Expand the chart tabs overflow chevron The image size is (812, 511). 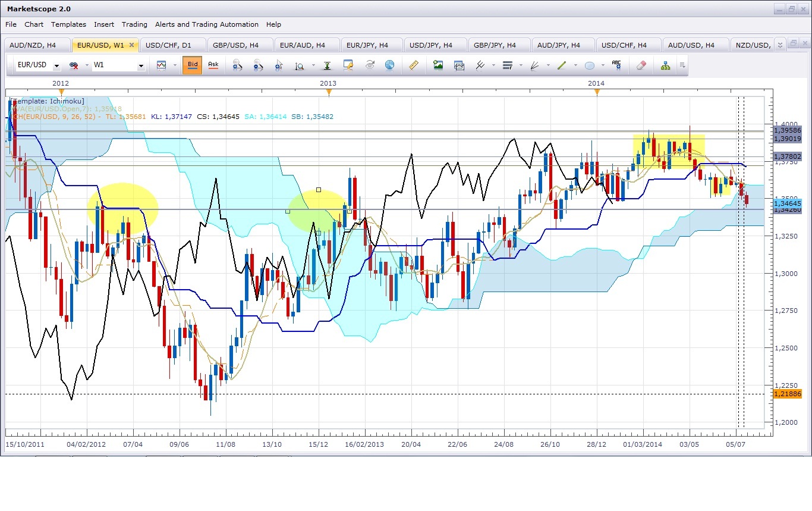(x=779, y=45)
